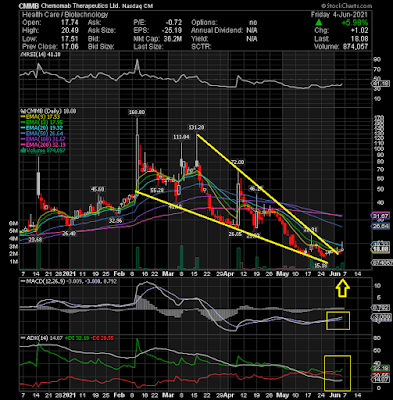Click the Low value 17.51
Image resolution: width=393 pixels, height=400 pixels.
click(x=71, y=39)
